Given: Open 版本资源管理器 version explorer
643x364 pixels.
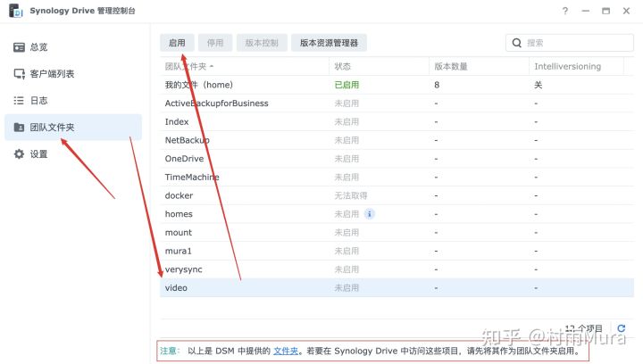Looking at the screenshot, I should click(x=329, y=43).
